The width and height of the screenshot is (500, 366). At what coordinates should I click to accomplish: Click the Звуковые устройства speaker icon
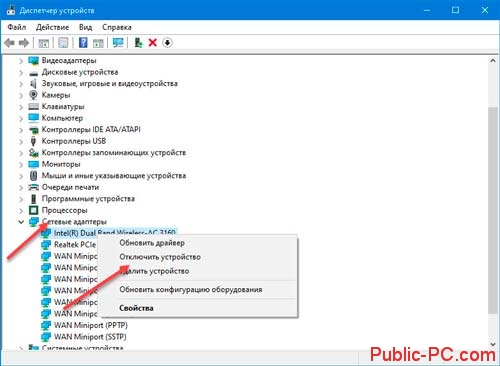pyautogui.click(x=33, y=84)
